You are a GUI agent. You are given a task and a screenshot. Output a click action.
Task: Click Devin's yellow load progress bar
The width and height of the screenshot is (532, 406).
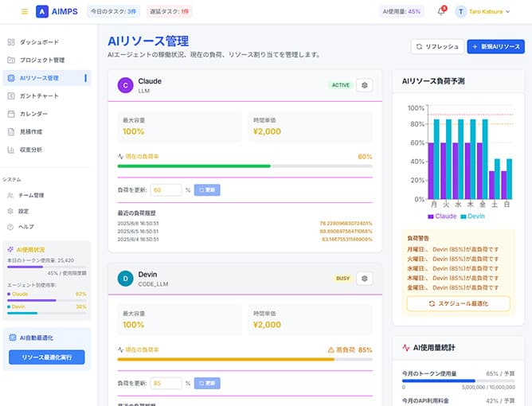(x=225, y=360)
